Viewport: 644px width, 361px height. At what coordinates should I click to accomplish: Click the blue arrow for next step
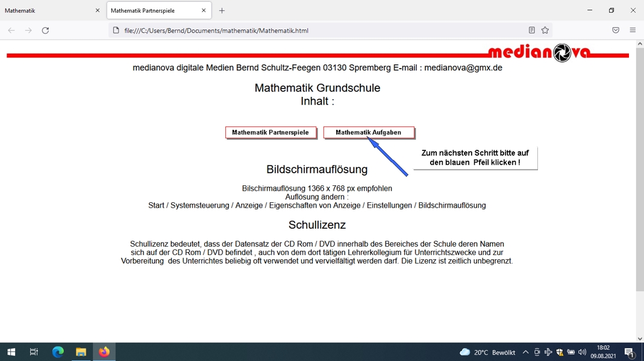(x=388, y=157)
